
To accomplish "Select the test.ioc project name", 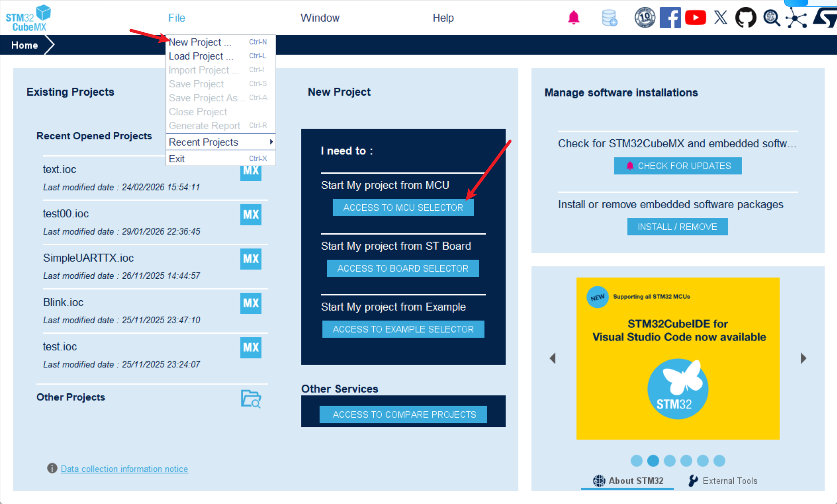I will [60, 347].
